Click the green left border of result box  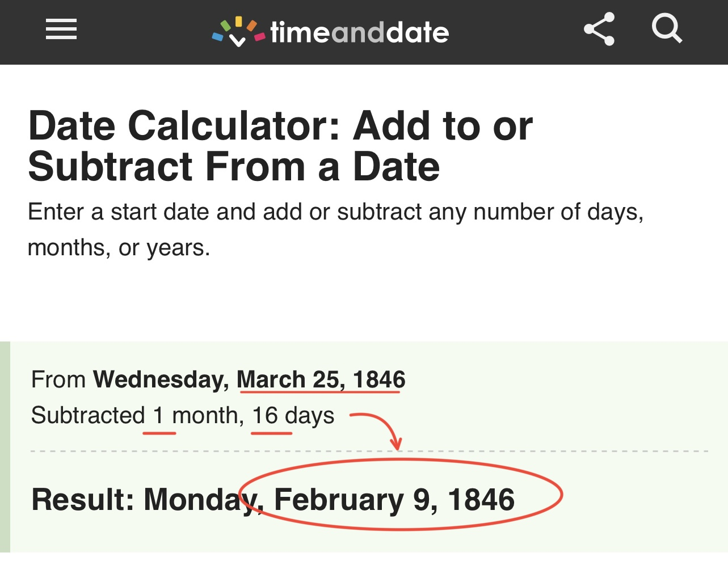point(5,446)
